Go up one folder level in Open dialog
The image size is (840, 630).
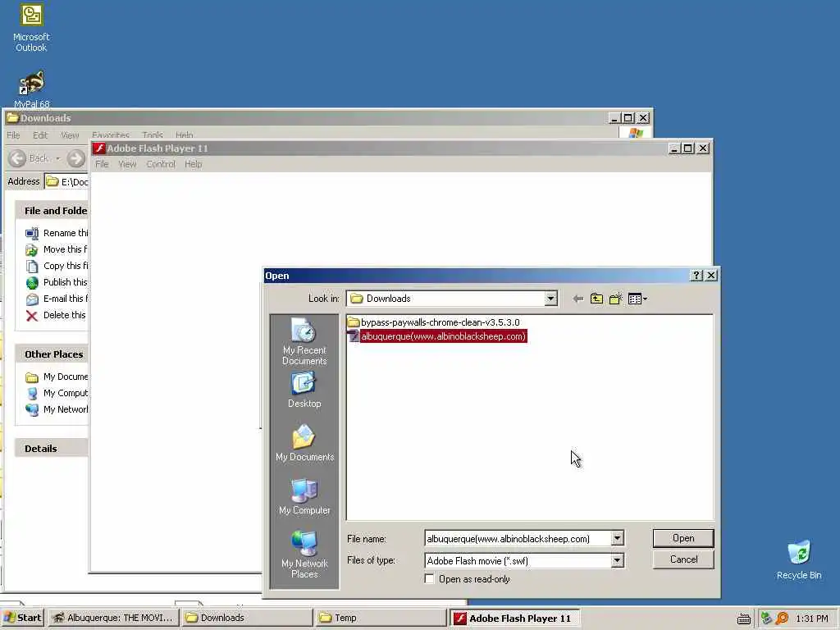[x=596, y=299]
